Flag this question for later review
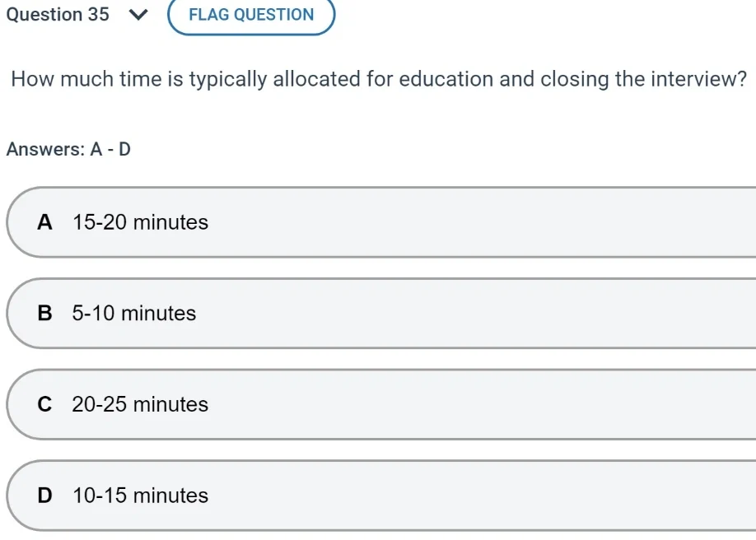 251,15
